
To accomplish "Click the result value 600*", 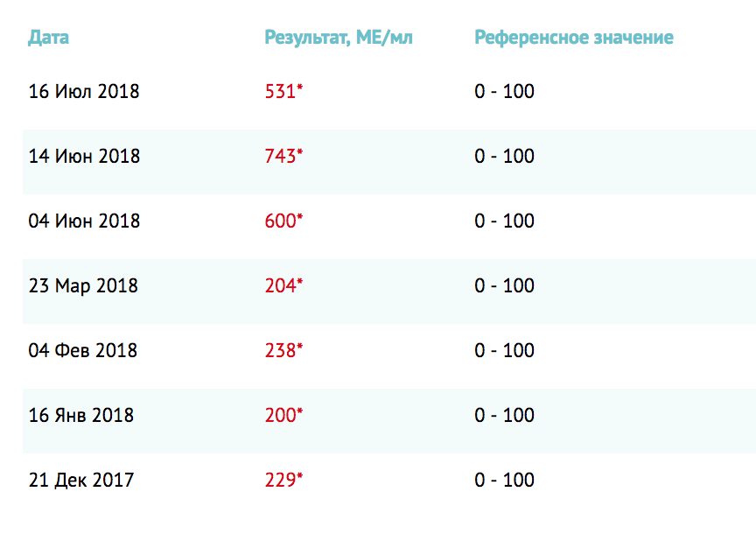I will click(x=283, y=221).
